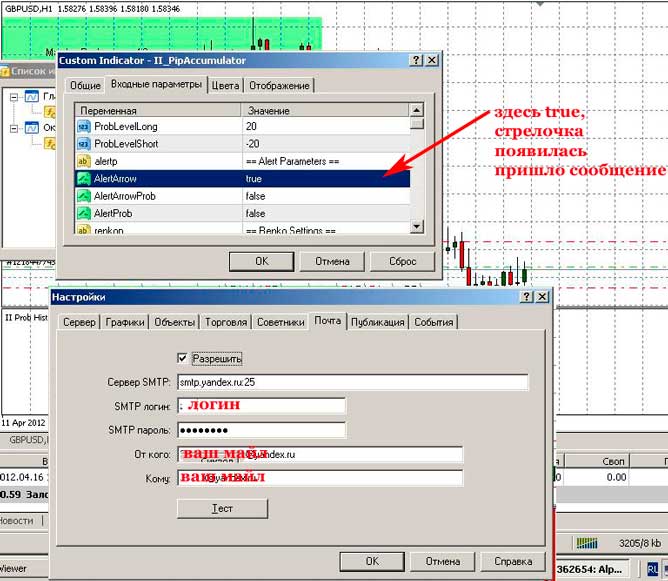Click the '3205/8 kb' status bar entry
This screenshot has width=668, height=581.
pos(640,543)
